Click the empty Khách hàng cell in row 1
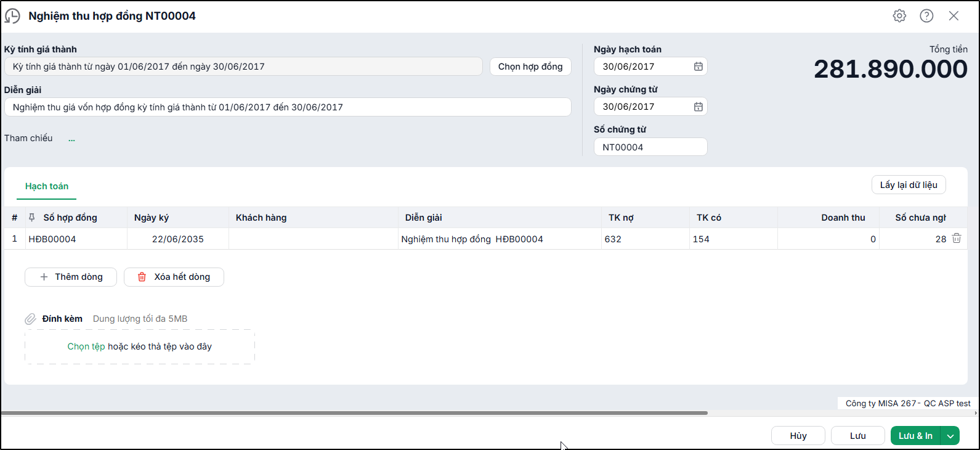980x450 pixels. tap(314, 239)
